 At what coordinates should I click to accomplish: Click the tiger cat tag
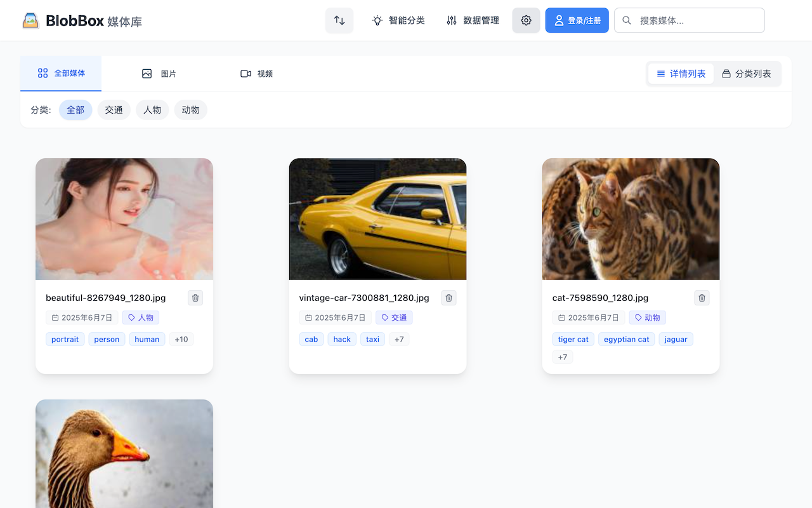573,339
